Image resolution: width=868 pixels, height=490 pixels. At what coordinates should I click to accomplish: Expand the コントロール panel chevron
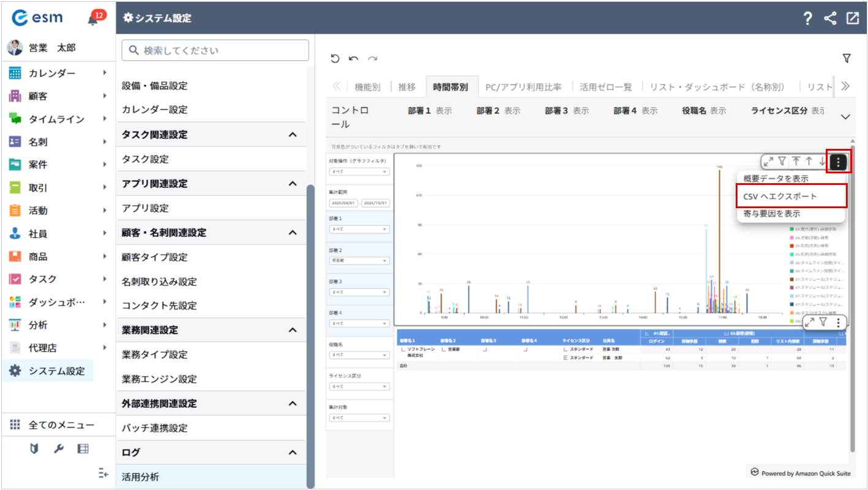[846, 116]
